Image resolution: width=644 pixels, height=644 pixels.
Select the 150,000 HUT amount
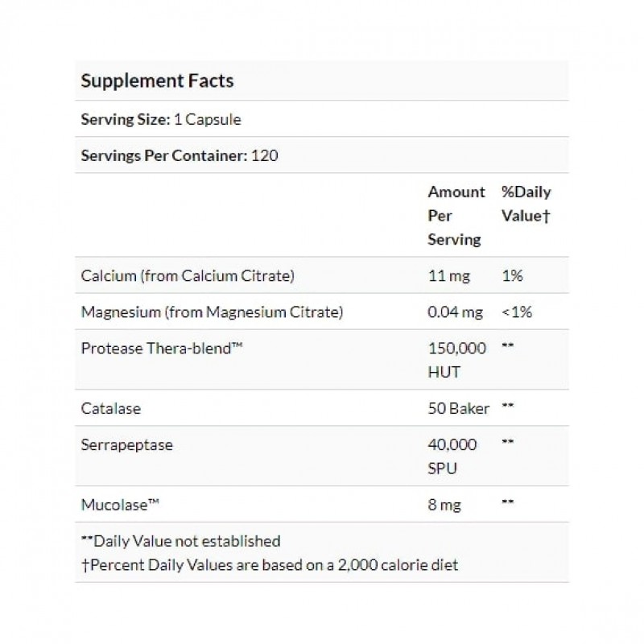(x=456, y=359)
